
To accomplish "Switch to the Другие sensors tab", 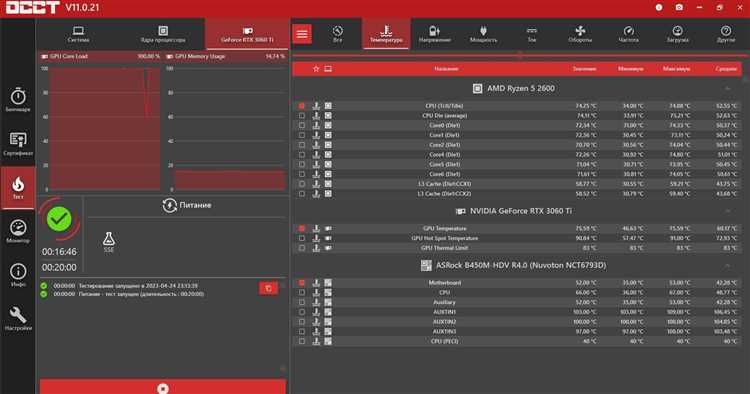I will pos(726,34).
